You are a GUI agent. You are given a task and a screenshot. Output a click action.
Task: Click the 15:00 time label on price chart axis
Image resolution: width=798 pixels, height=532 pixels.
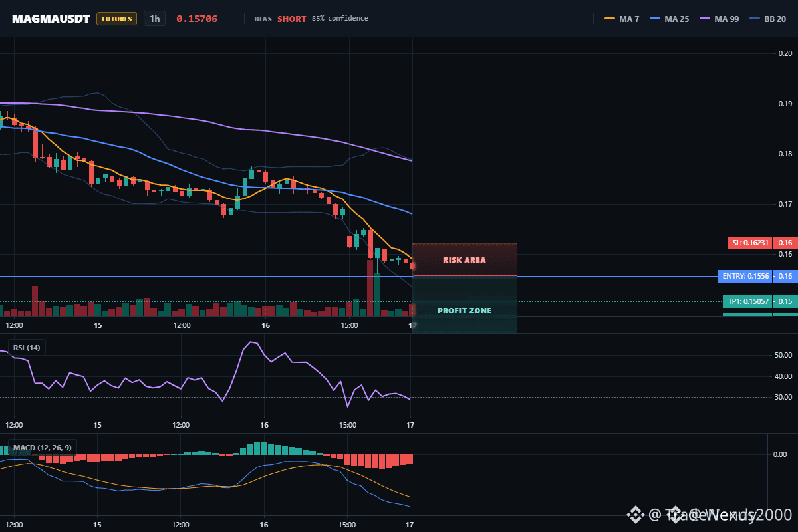pos(349,326)
